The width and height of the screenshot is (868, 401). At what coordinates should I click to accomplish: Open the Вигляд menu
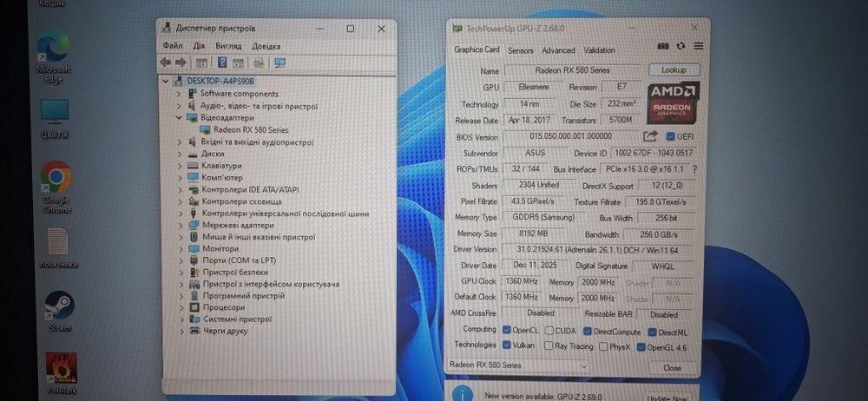point(228,47)
